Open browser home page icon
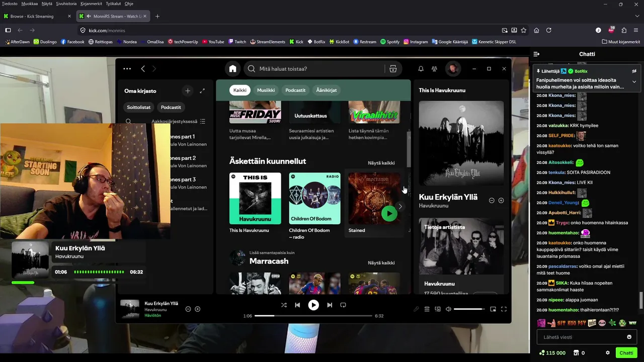This screenshot has width=644, height=362. coord(536,30)
